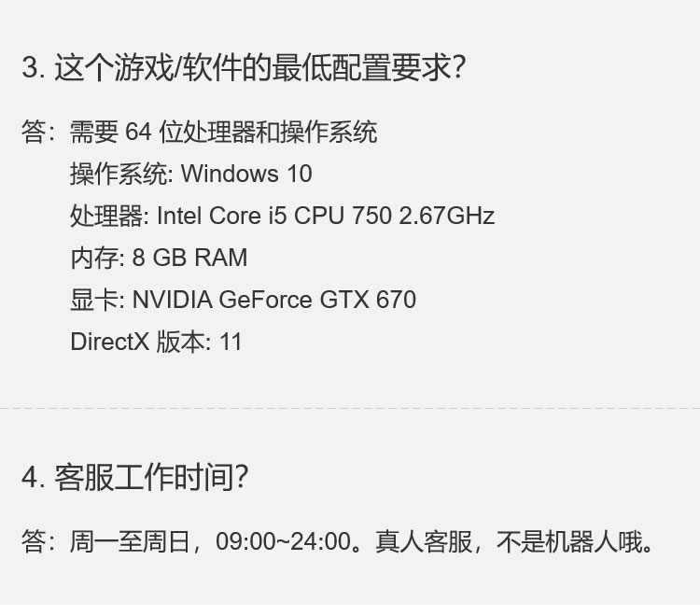This screenshot has height=616, width=700.
Task: Click the NVIDIA GeForce GTX 670 line
Action: (244, 300)
